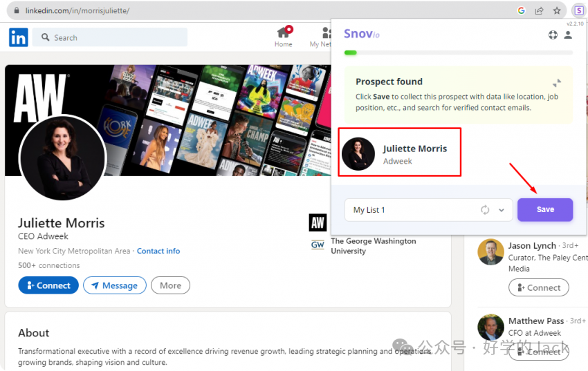Viewport: 588px width, 371px height.
Task: Click the Adweek AW company logo
Action: click(318, 222)
